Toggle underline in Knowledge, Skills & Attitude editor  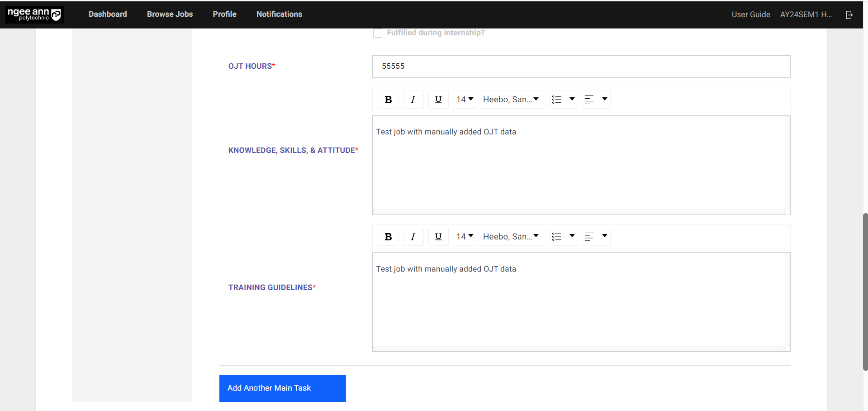tap(438, 100)
